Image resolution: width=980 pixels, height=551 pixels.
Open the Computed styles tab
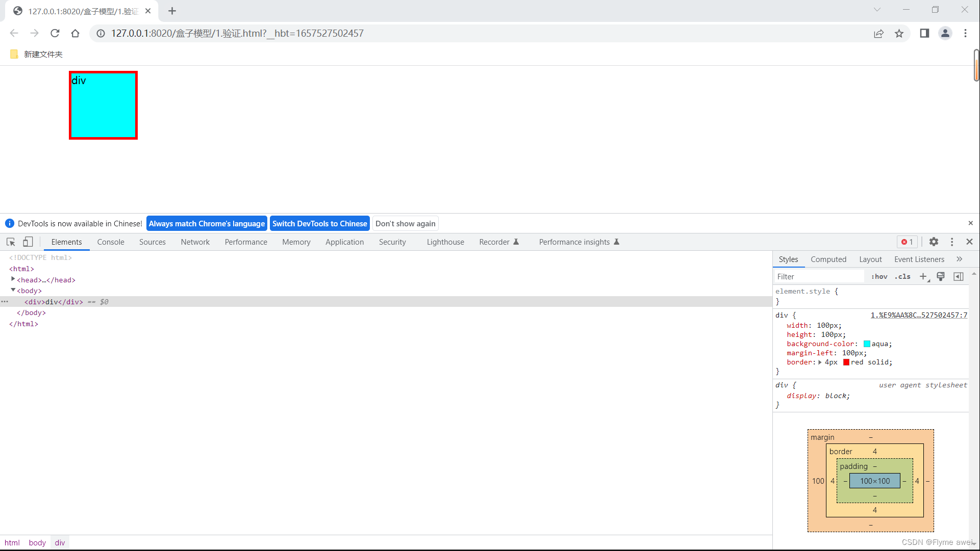(x=828, y=259)
